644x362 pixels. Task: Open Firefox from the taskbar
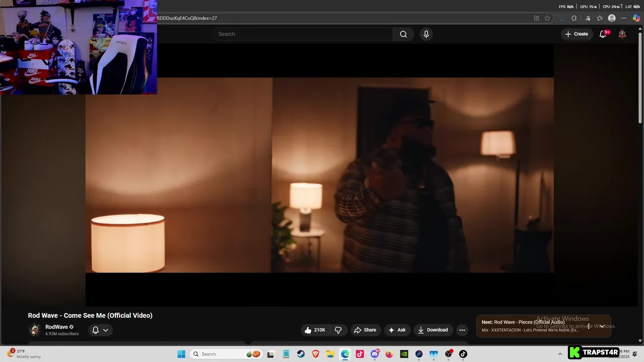pyautogui.click(x=389, y=354)
